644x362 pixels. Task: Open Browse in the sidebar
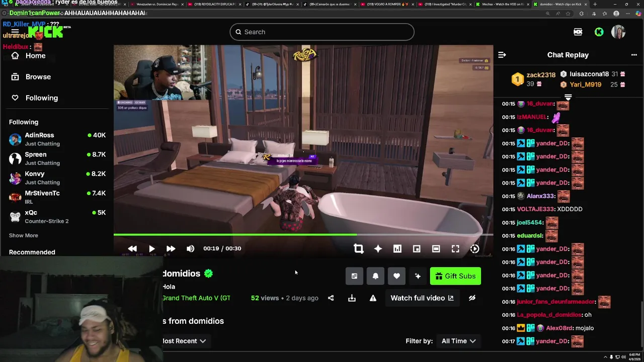(x=31, y=77)
